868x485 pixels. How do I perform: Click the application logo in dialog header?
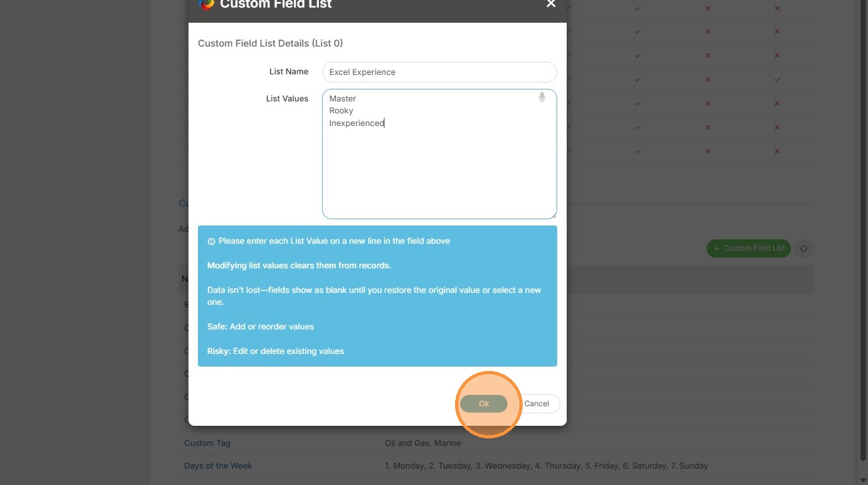tap(207, 4)
